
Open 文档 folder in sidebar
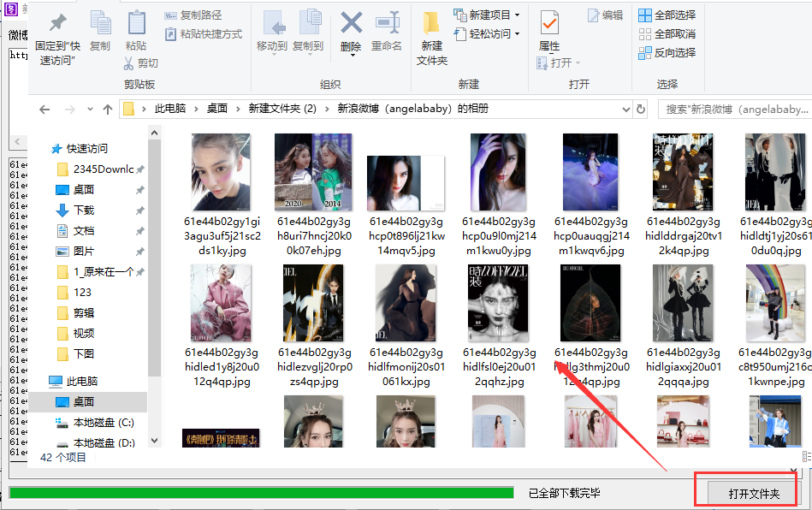click(75, 230)
